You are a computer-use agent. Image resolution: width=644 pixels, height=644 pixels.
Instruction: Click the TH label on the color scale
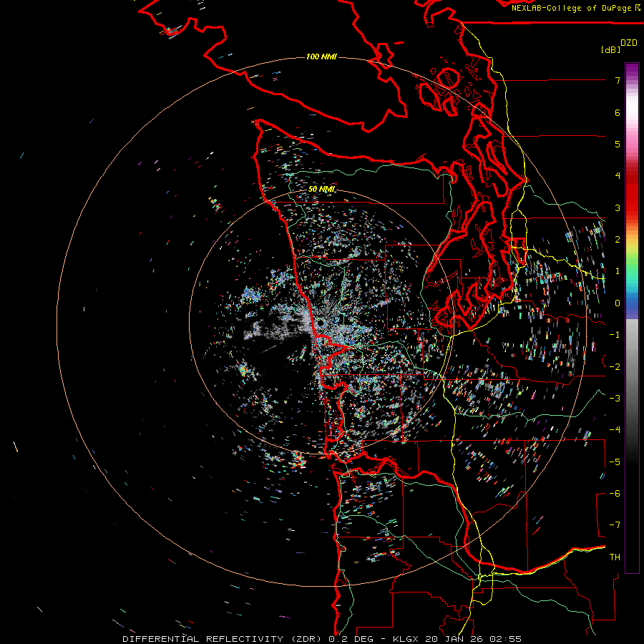point(615,557)
